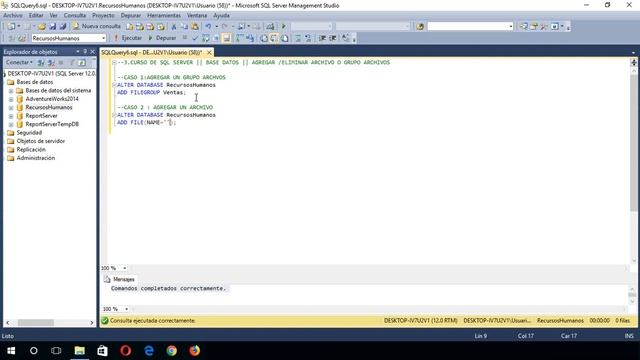Click the Disconnect icon in Object Explorer

tap(51, 62)
